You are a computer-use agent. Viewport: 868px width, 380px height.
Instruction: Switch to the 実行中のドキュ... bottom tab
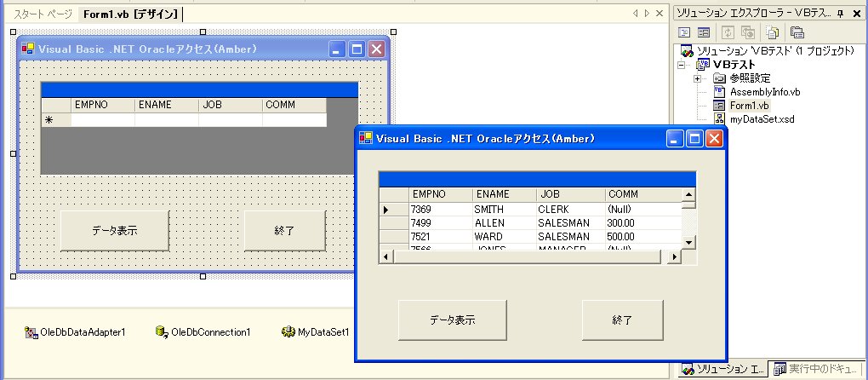(815, 369)
